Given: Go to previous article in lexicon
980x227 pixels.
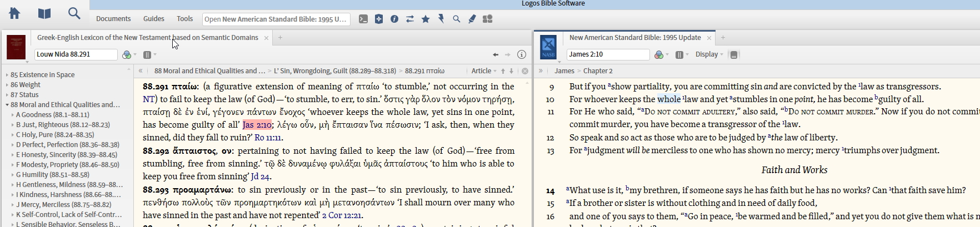Looking at the screenshot, I should 503,71.
